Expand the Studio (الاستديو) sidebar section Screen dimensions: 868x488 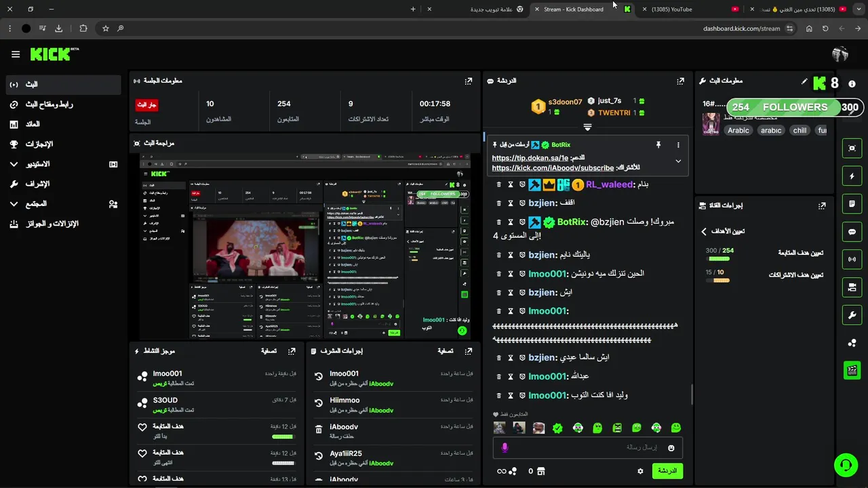14,164
